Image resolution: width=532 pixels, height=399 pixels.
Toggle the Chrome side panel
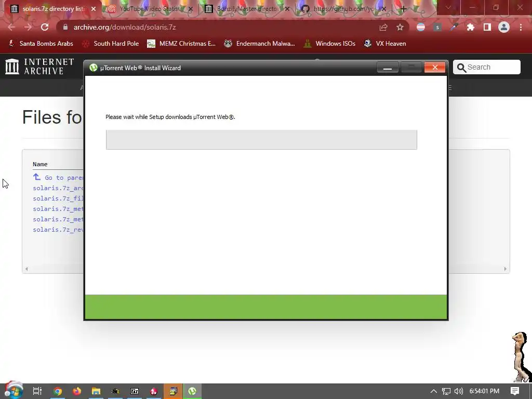coord(487,27)
